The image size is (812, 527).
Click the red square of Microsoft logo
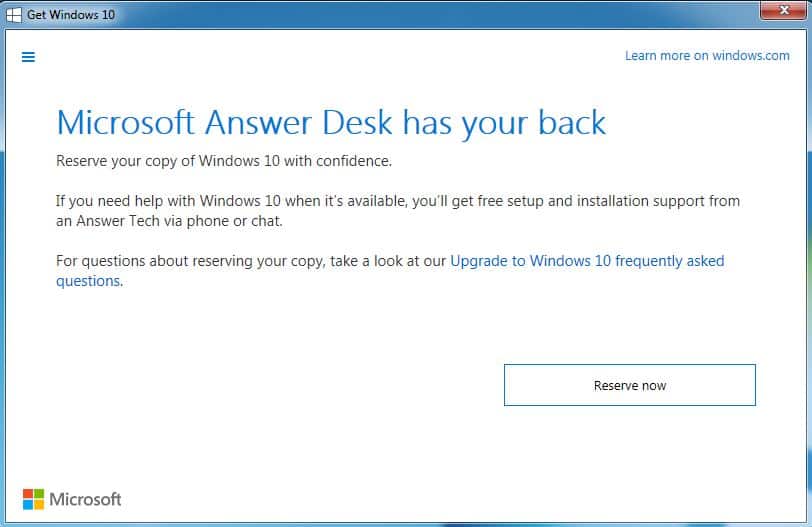click(x=28, y=494)
